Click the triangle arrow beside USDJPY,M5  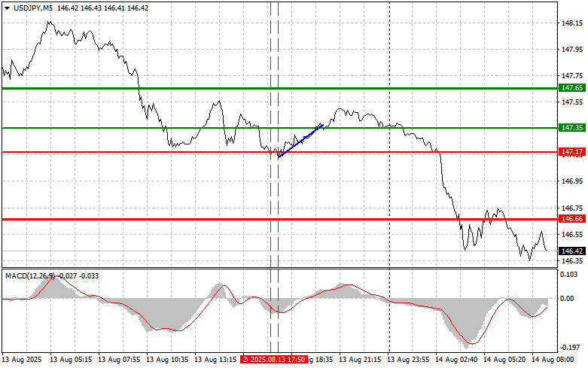pyautogui.click(x=7, y=7)
